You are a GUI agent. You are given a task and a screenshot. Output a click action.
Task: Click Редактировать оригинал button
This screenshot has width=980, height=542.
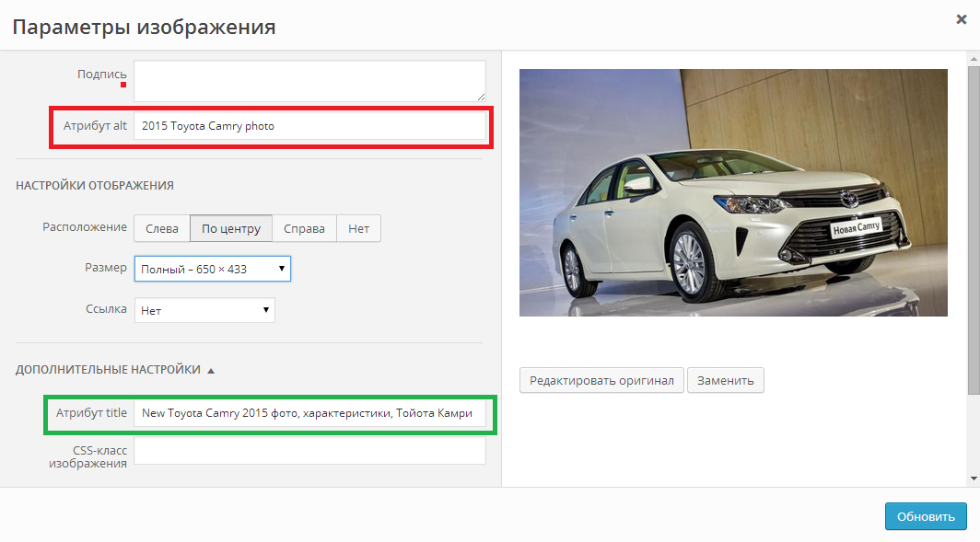point(601,380)
